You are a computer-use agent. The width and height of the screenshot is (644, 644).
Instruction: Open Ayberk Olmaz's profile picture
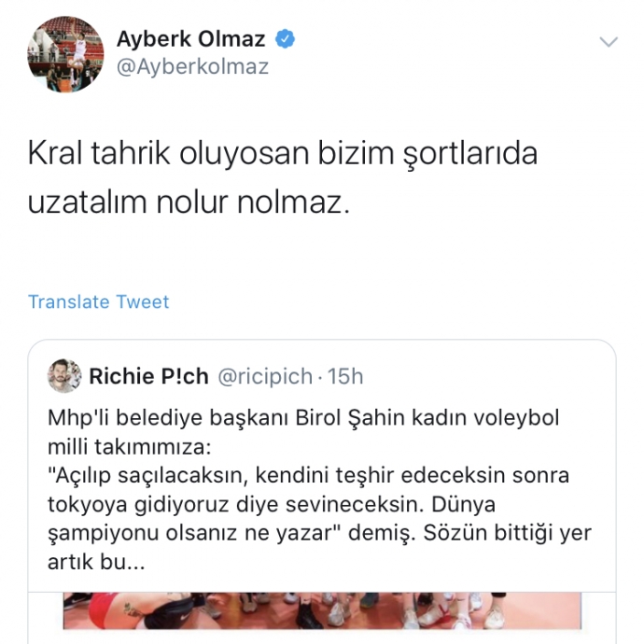pos(65,54)
